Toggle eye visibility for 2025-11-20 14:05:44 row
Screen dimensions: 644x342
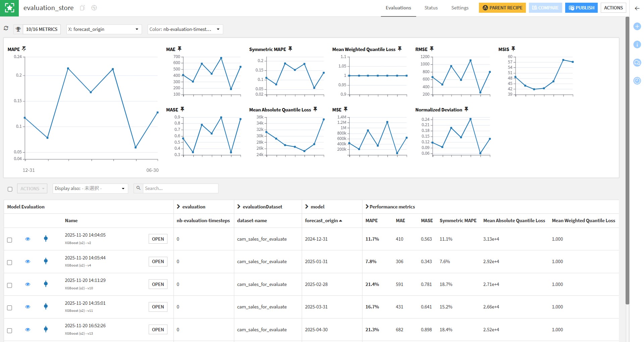coord(28,261)
